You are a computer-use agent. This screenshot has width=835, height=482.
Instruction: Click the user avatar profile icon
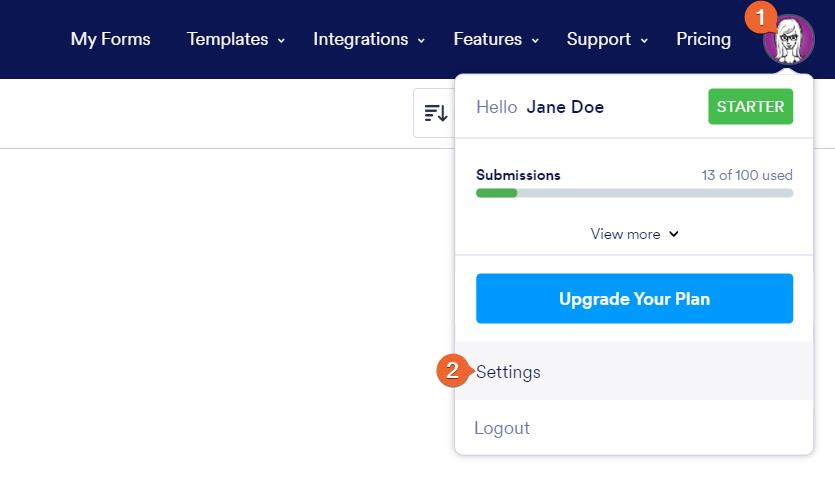790,42
